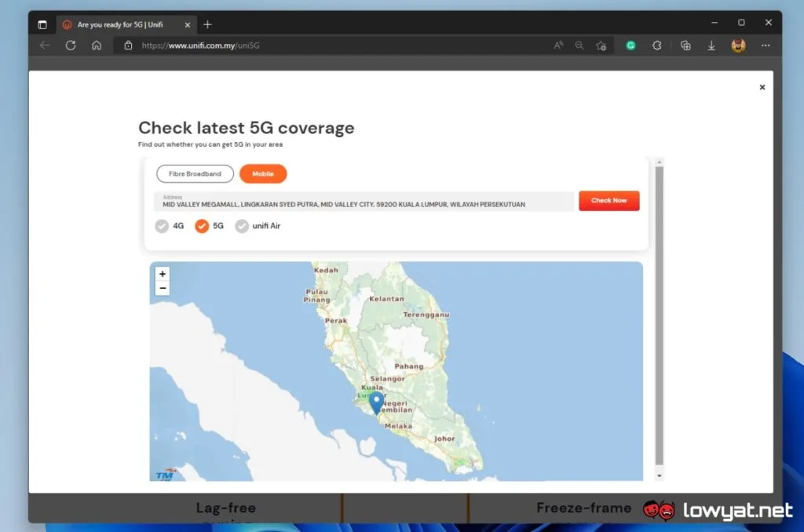Close the Unifi 5G tab

click(187, 24)
